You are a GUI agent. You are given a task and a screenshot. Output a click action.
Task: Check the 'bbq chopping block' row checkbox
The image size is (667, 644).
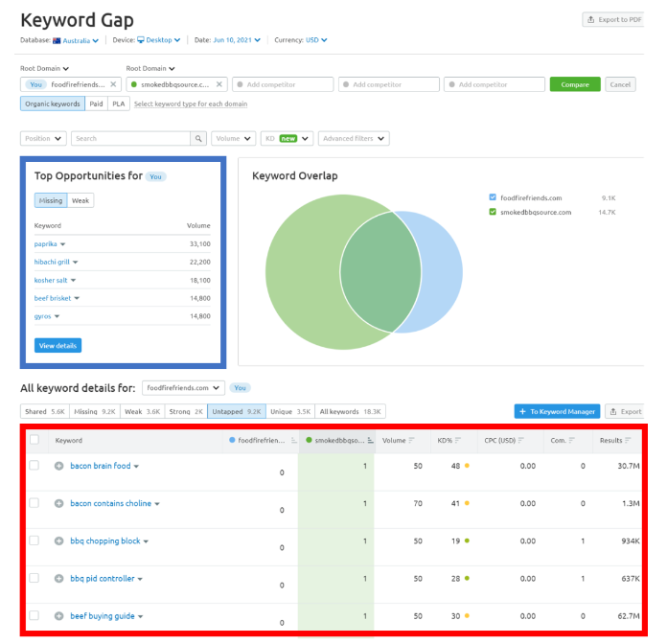(x=34, y=540)
